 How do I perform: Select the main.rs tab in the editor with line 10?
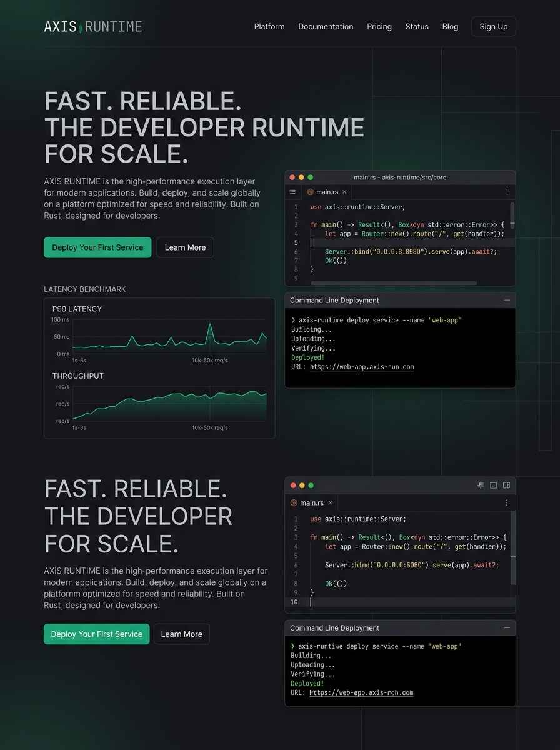(312, 502)
